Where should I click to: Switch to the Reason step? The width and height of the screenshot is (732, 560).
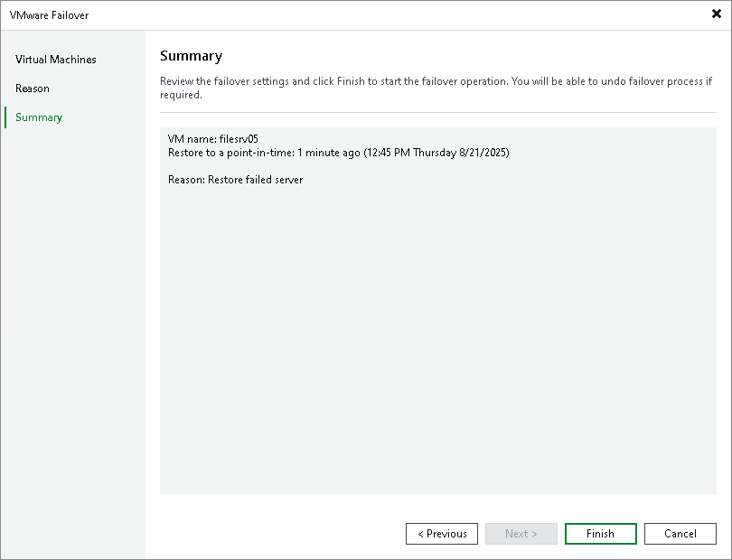point(33,89)
